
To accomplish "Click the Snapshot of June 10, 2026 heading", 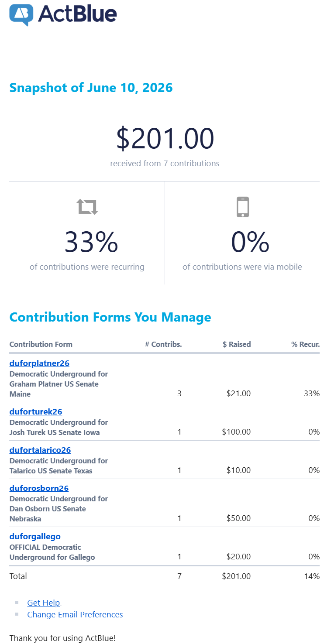I will pyautogui.click(x=91, y=88).
